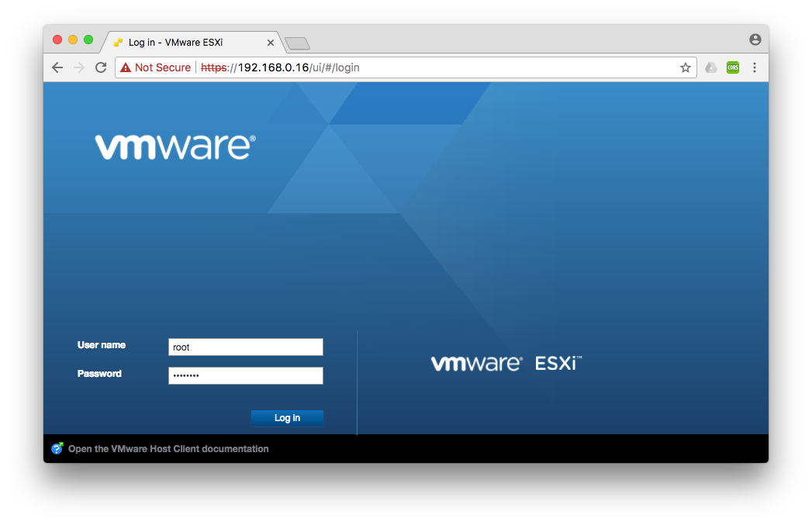Open a new browser tab
Viewport: 812px width, 525px height.
pos(297,43)
